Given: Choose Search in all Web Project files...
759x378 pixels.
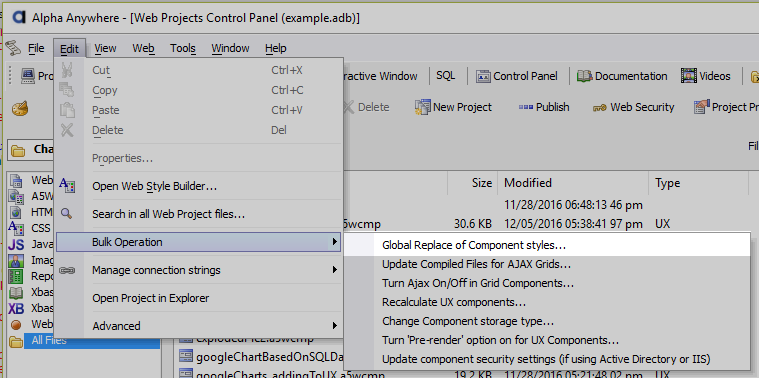Looking at the screenshot, I should (168, 214).
